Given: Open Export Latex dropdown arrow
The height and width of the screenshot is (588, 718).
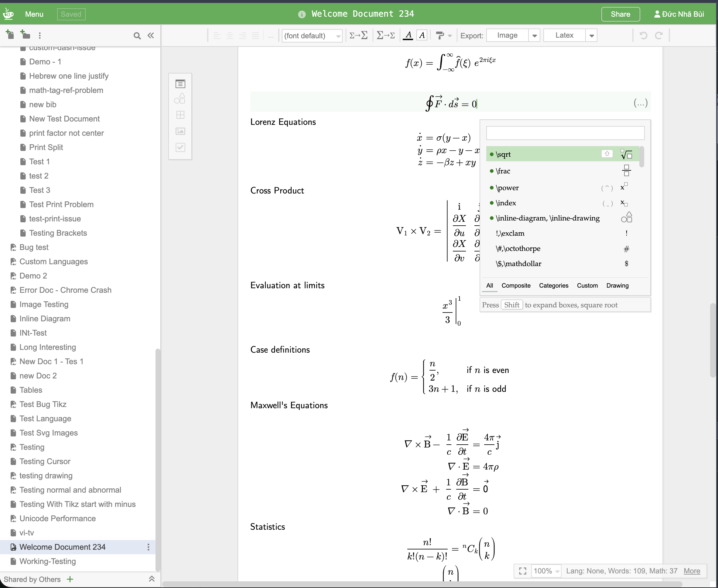Looking at the screenshot, I should point(591,35).
